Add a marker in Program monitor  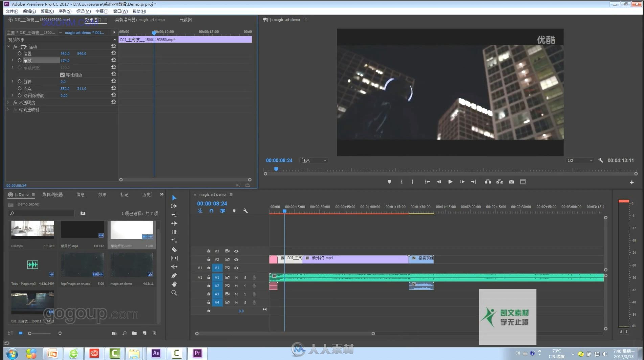pyautogui.click(x=389, y=182)
